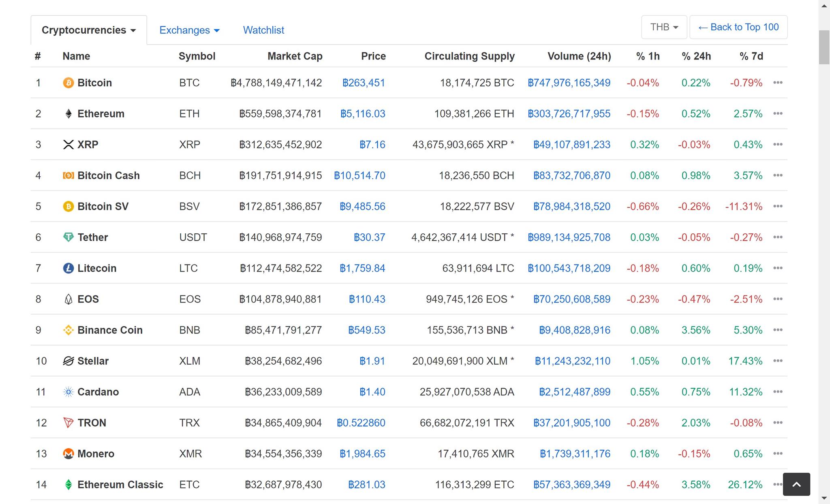The width and height of the screenshot is (830, 504).
Task: Click Bitcoin SV 7d change -11.31%
Action: pos(744,206)
